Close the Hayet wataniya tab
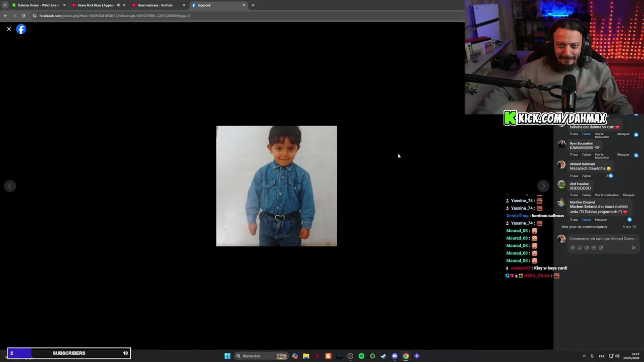 [184, 5]
